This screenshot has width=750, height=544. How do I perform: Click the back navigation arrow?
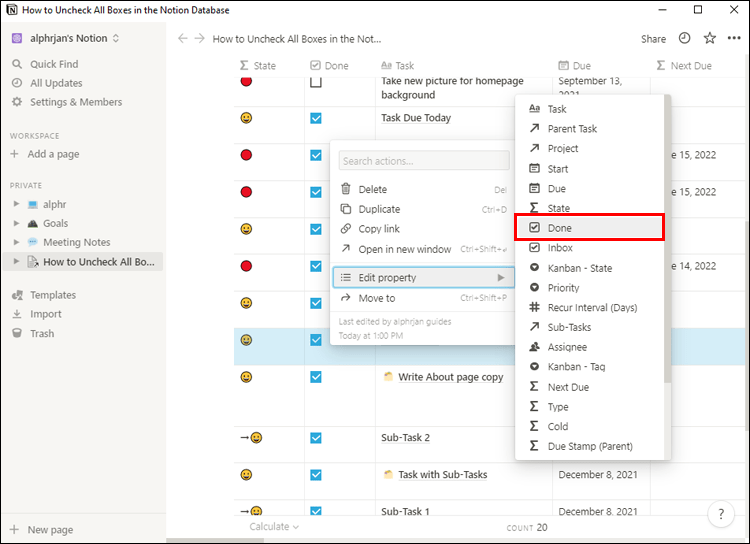click(183, 39)
